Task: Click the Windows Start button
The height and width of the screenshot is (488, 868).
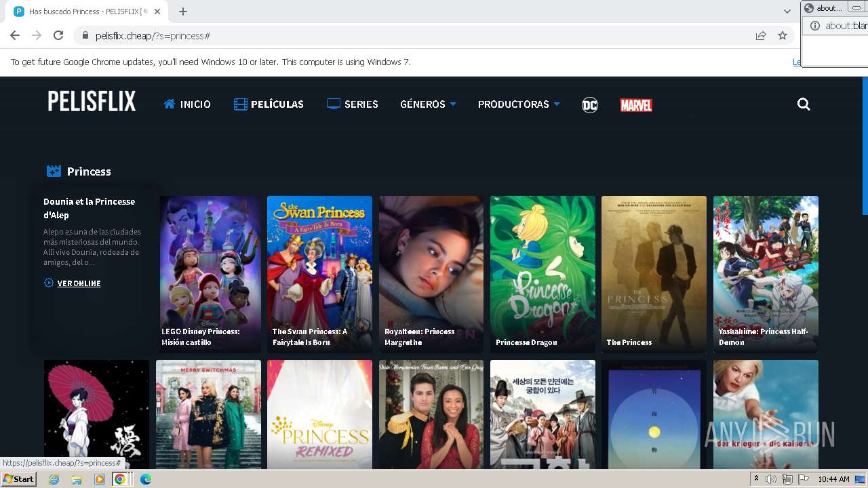Action: [18, 479]
